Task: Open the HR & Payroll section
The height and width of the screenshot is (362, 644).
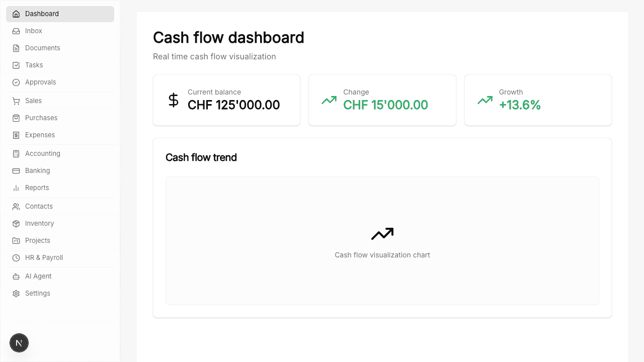Action: click(x=44, y=257)
